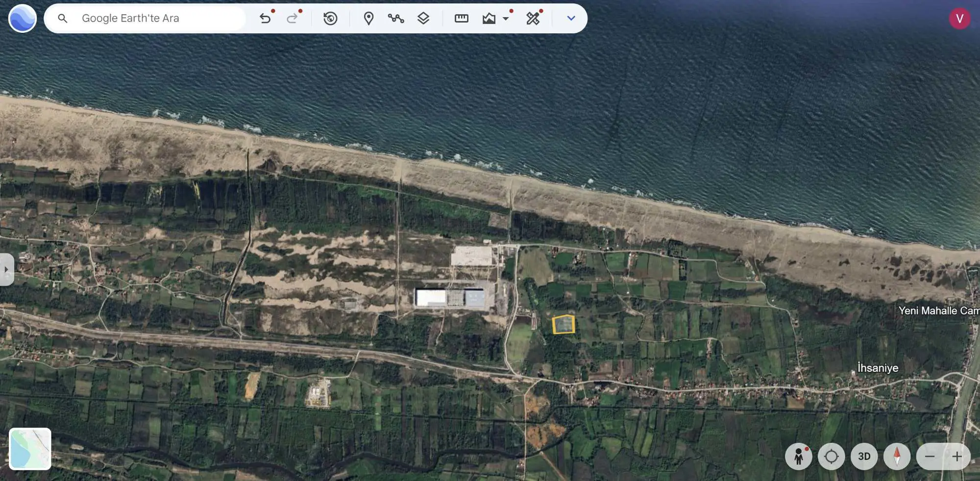Expand more toolbar options chevron

[571, 19]
